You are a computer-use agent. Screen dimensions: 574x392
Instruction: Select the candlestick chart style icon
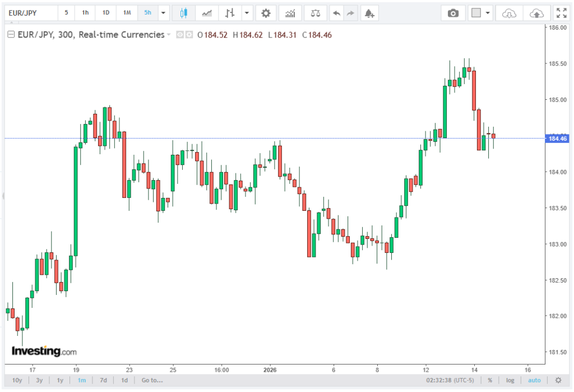(183, 13)
